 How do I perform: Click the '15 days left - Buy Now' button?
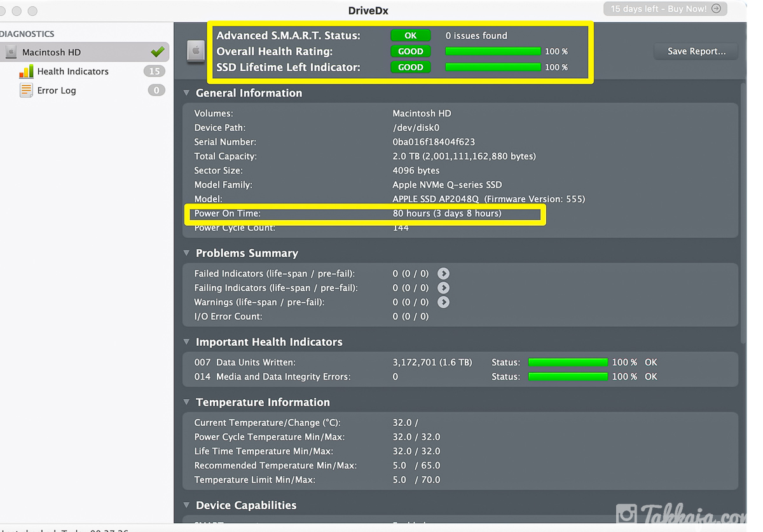(x=664, y=9)
